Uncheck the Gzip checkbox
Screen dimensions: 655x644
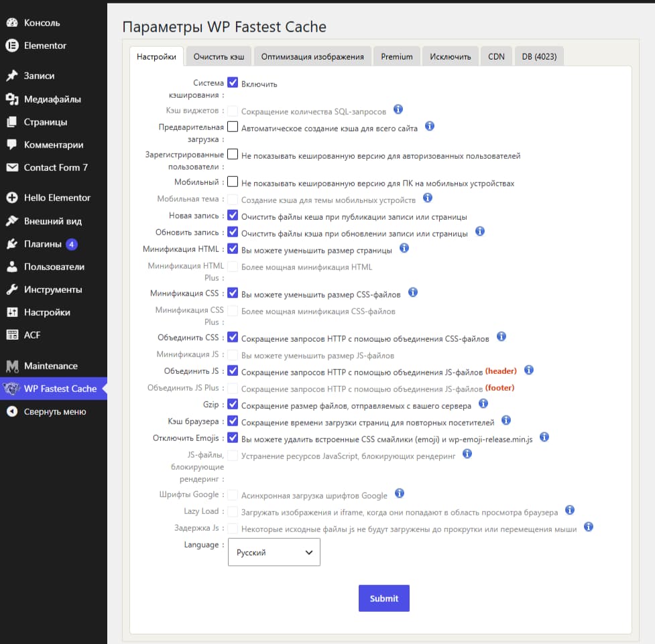233,404
